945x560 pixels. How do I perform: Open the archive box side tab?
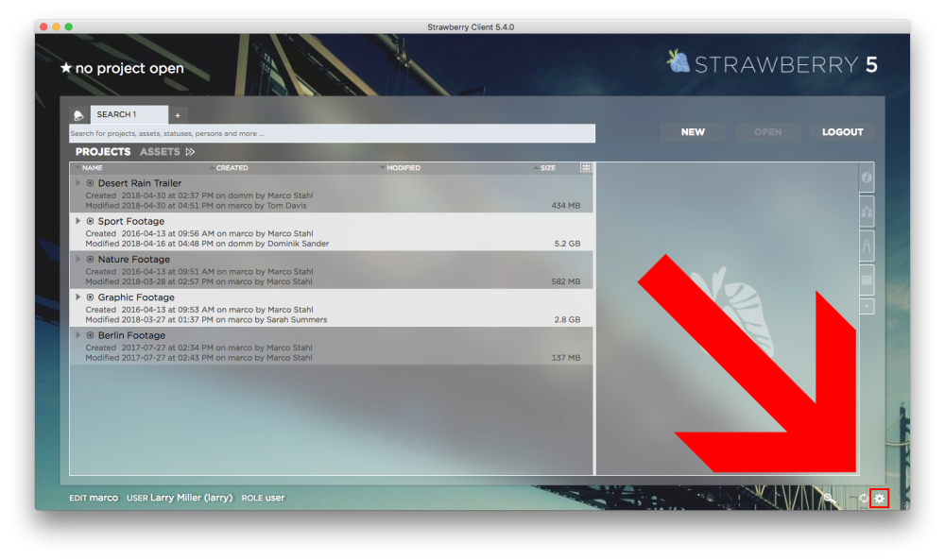[867, 280]
